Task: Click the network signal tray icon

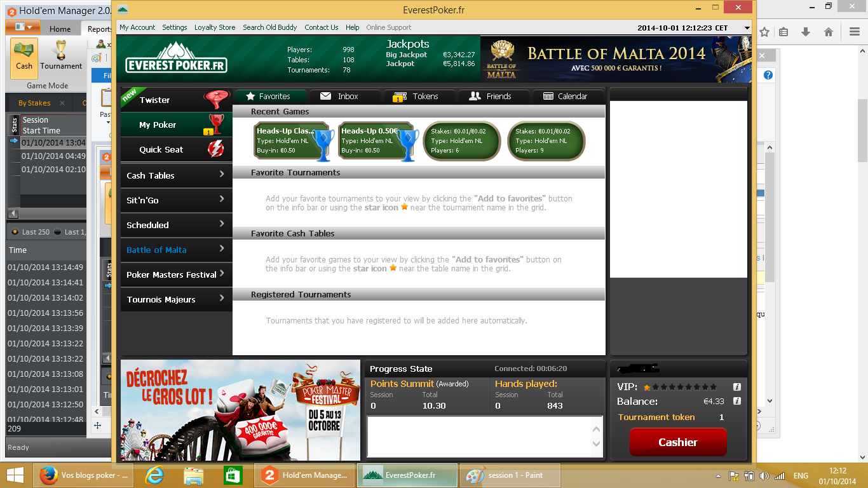Action: [780, 475]
